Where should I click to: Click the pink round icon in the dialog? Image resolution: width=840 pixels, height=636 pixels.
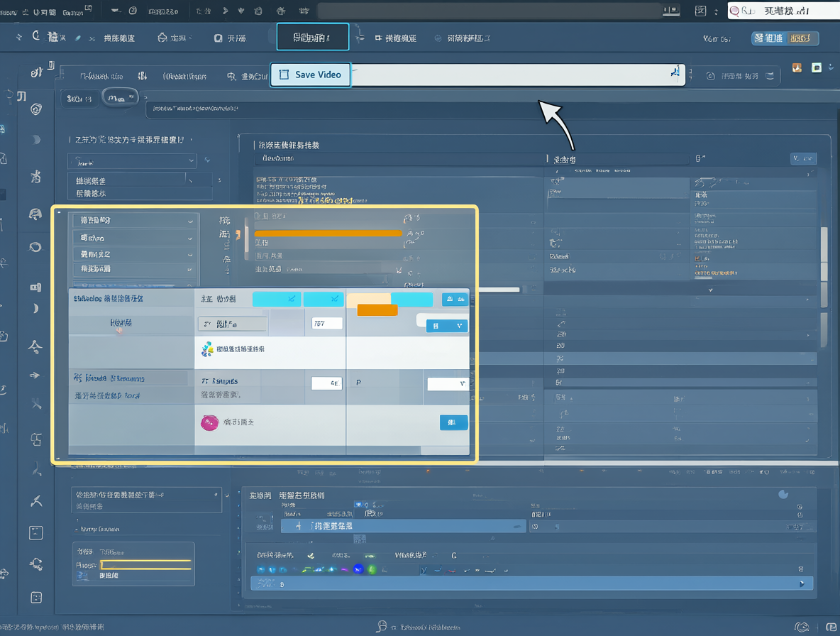tap(209, 423)
